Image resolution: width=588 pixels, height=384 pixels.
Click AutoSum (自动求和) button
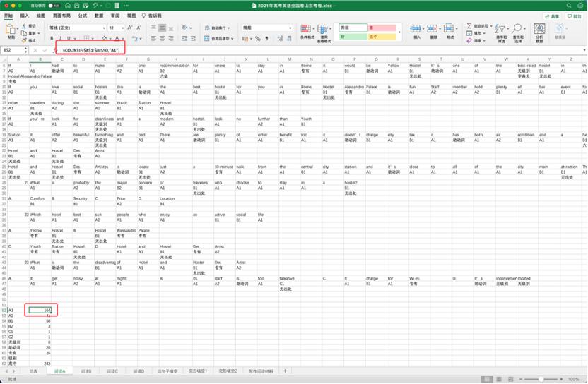pos(479,26)
